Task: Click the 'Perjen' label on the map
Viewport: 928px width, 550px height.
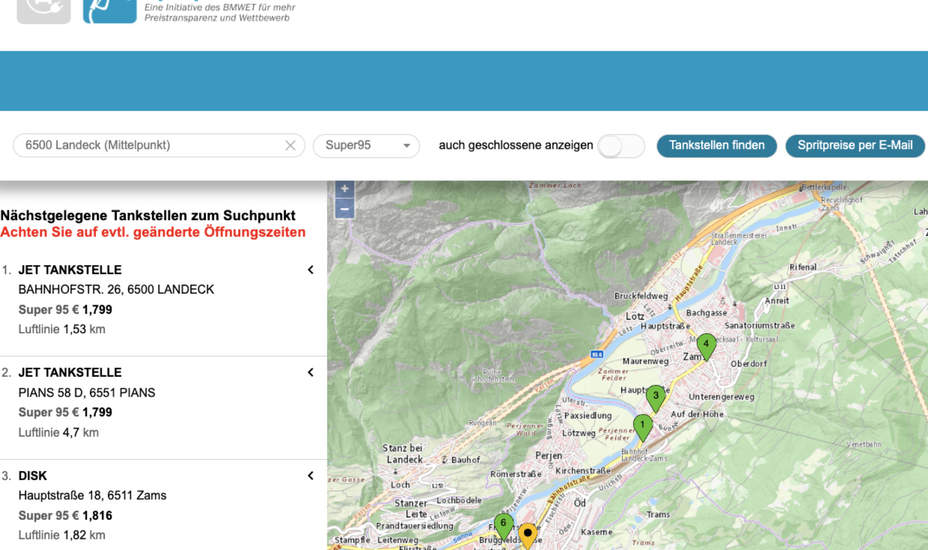Action: 549,456
